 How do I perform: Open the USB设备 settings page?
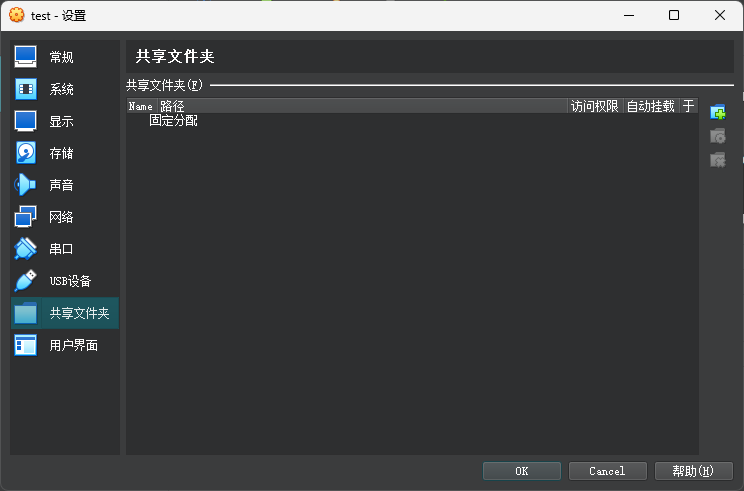pos(69,281)
